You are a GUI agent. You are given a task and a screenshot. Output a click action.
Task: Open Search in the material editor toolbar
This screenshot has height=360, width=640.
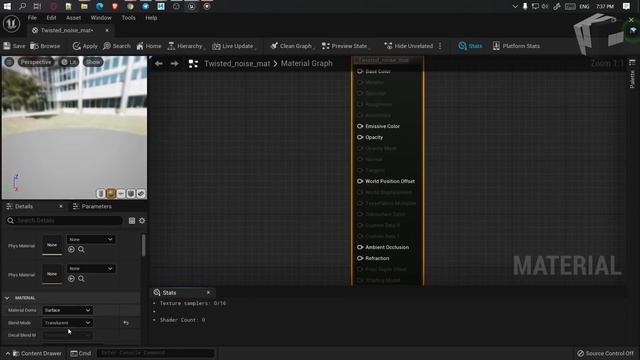tap(117, 46)
